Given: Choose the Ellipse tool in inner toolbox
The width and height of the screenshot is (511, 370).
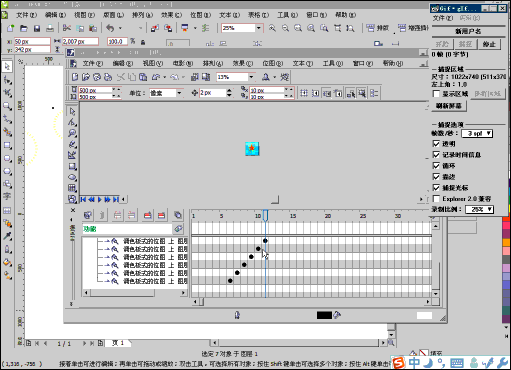Looking at the screenshot, I should 72,177.
